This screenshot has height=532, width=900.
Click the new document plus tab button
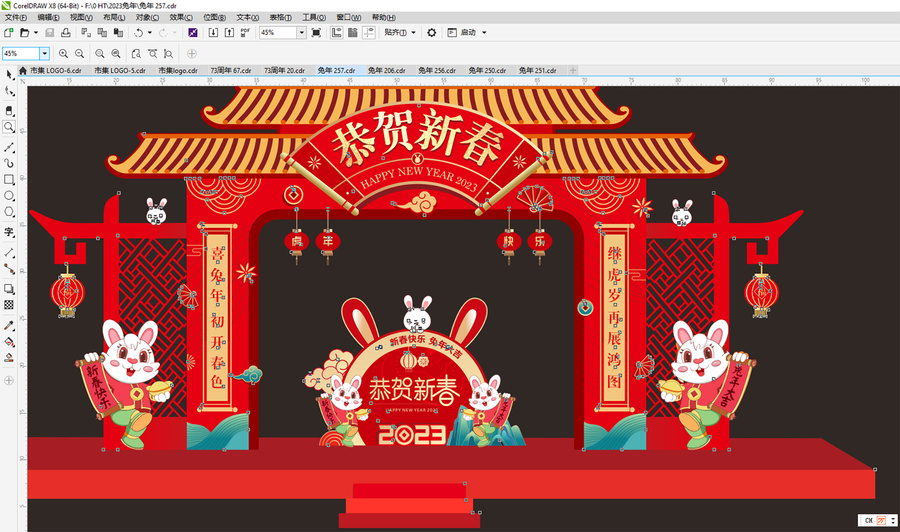573,70
